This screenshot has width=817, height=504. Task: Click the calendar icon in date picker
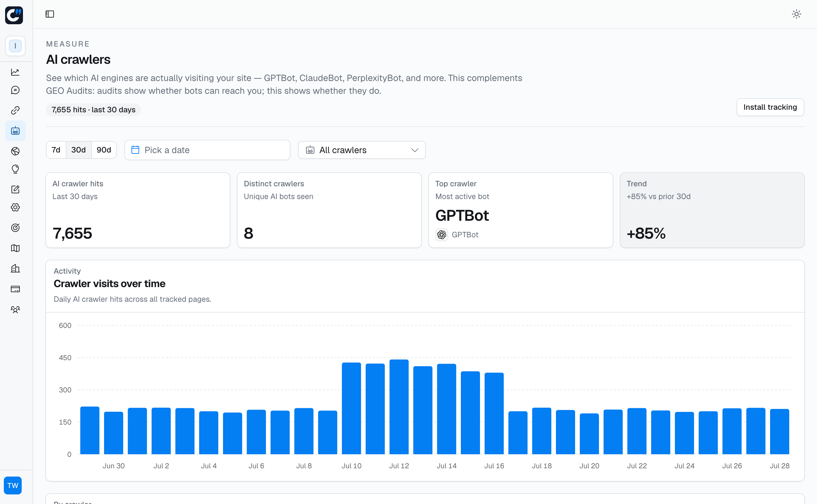pyautogui.click(x=135, y=150)
